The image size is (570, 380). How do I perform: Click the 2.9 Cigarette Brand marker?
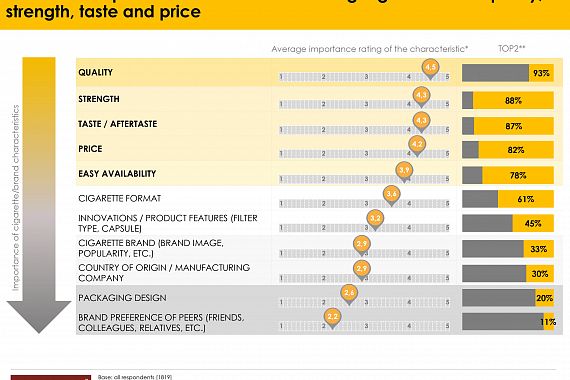tap(362, 245)
